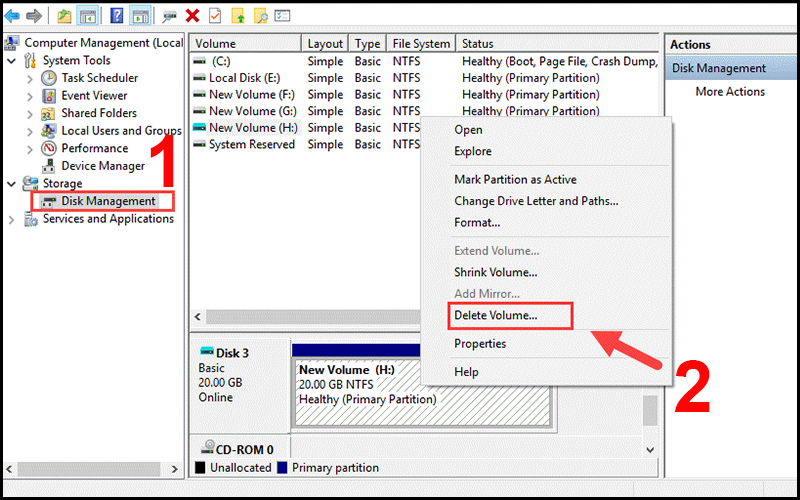Image resolution: width=800 pixels, height=500 pixels.
Task: Sort by the Volume column header
Action: [x=244, y=44]
